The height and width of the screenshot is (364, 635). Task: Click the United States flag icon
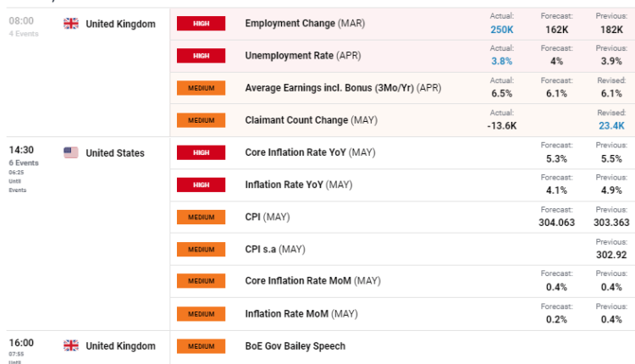point(71,153)
